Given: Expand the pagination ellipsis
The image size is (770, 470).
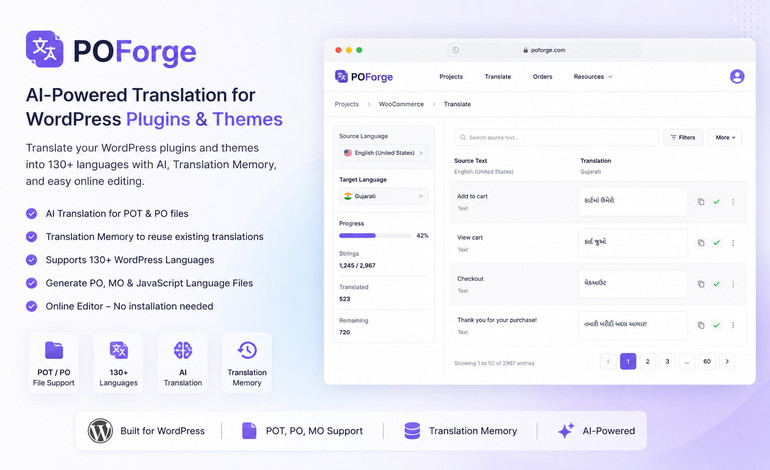Looking at the screenshot, I should click(x=687, y=361).
